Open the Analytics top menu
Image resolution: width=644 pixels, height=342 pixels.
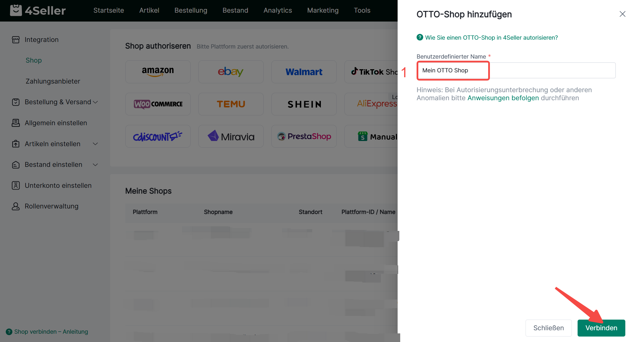coord(277,10)
